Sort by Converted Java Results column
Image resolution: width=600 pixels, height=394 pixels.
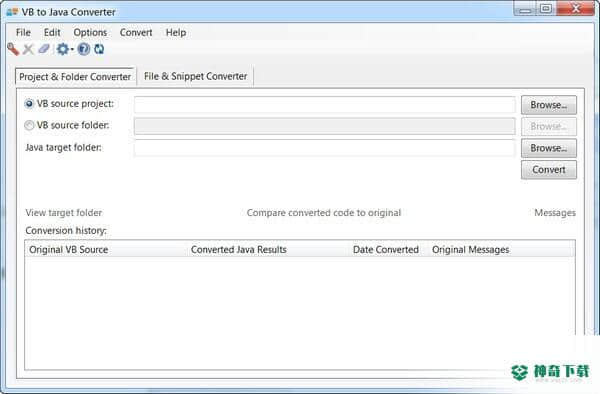point(268,249)
